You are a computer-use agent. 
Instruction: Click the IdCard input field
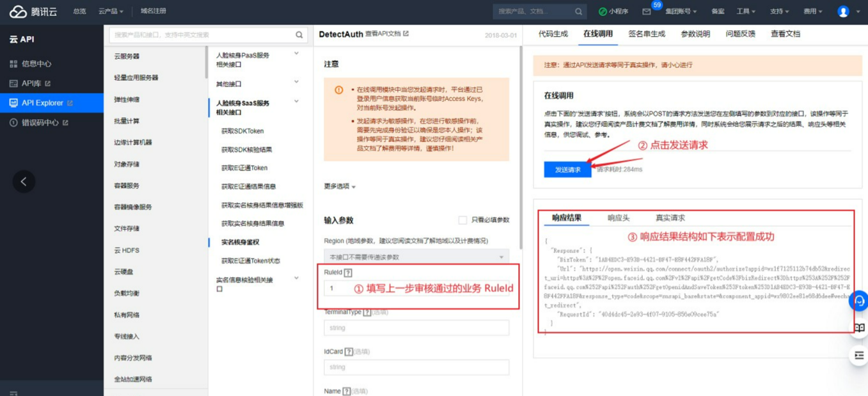point(416,367)
